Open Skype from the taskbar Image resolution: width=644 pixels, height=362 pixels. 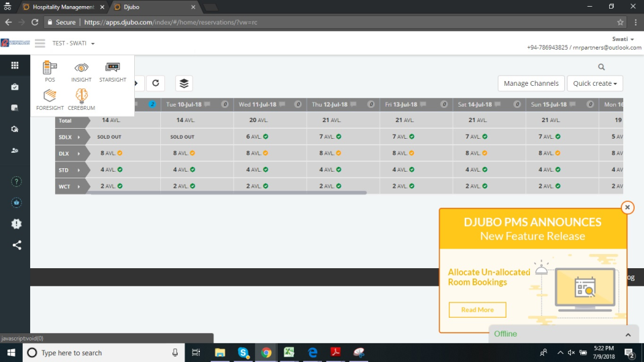coord(243,353)
